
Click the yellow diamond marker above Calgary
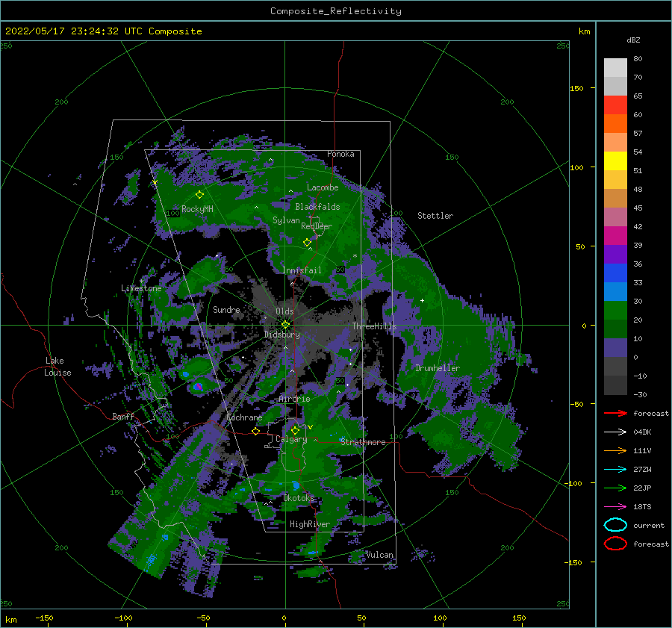(295, 430)
